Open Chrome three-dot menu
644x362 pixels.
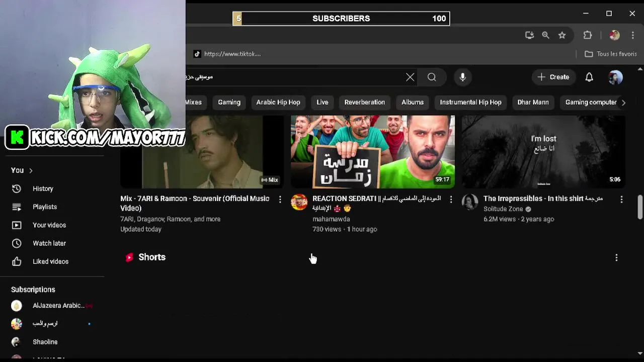coord(633,35)
